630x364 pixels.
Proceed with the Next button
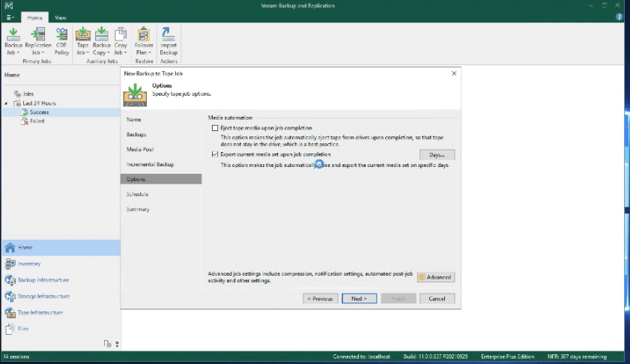click(x=359, y=299)
